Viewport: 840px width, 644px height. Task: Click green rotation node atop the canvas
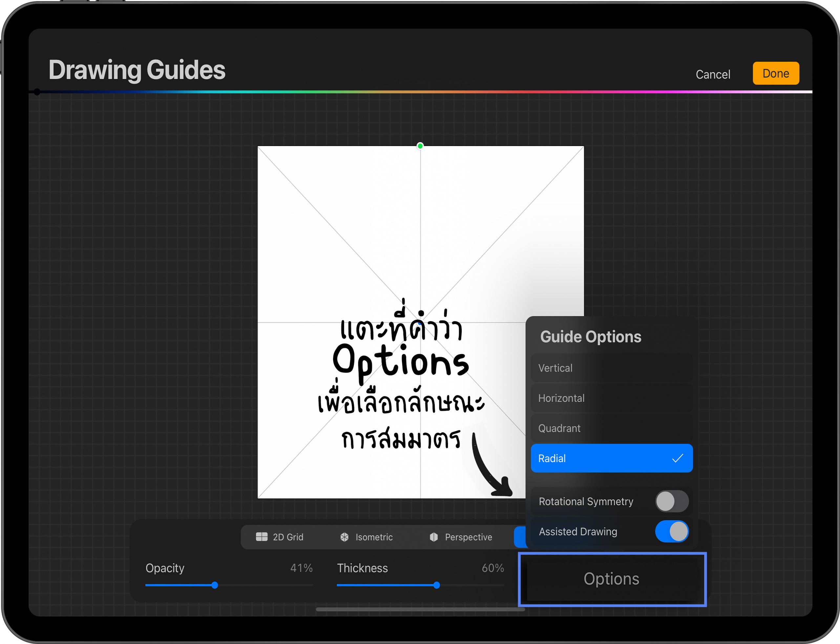pyautogui.click(x=420, y=146)
